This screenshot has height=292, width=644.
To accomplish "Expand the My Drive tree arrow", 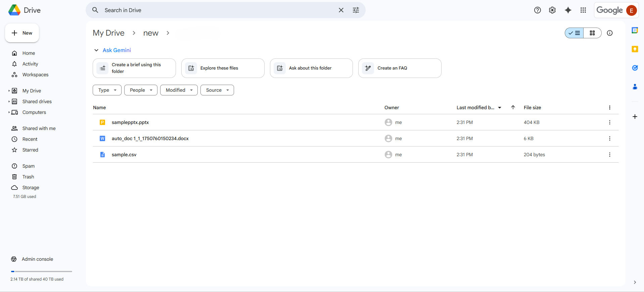I will click(9, 91).
